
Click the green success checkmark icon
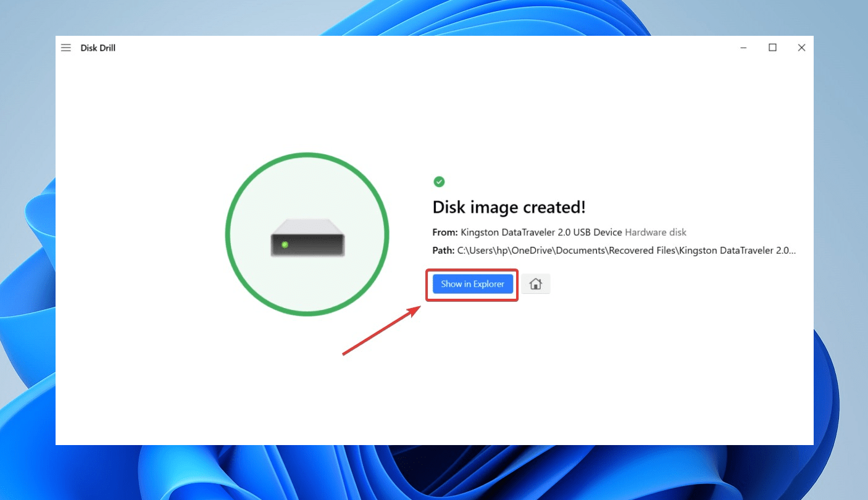click(x=439, y=181)
